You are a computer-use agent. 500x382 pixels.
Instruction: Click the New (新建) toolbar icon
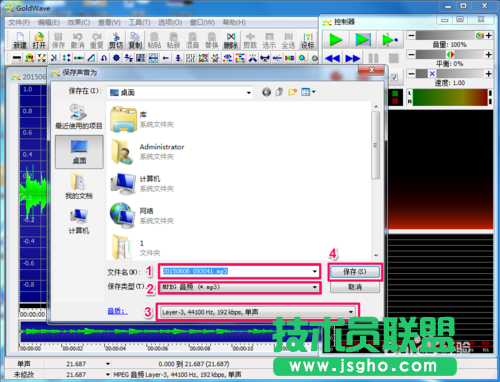click(20, 40)
